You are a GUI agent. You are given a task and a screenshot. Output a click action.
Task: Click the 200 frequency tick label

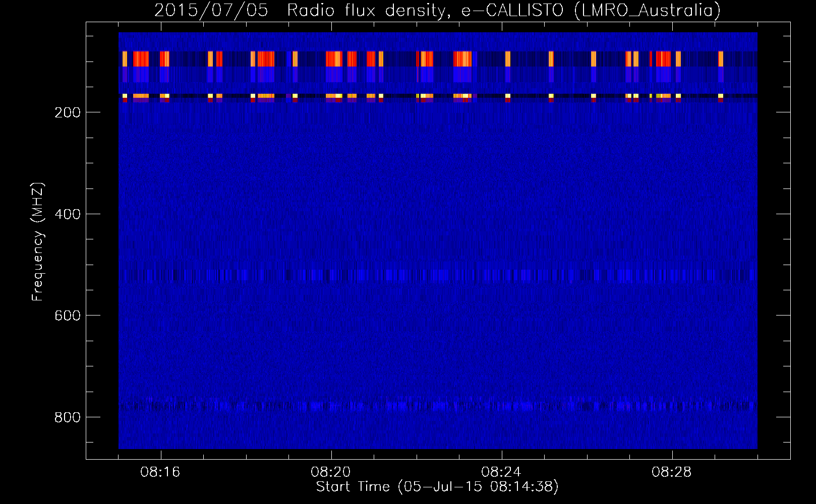[x=68, y=112]
